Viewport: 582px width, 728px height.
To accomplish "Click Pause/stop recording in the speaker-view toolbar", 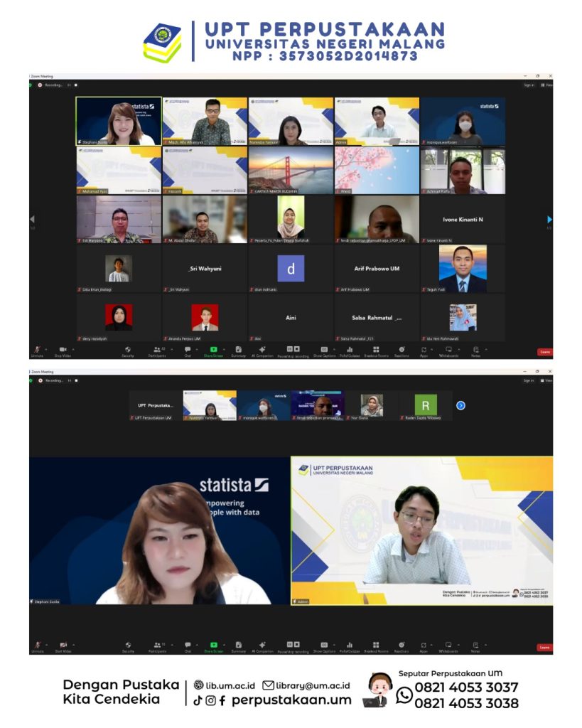I will click(x=293, y=647).
